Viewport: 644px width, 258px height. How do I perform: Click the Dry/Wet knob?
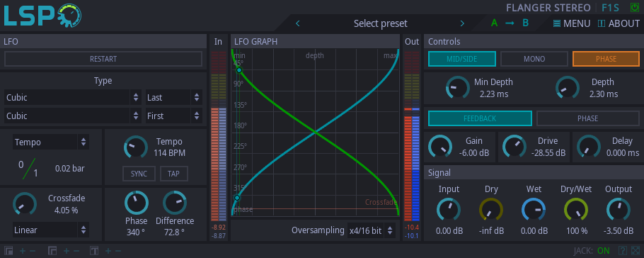576,209
